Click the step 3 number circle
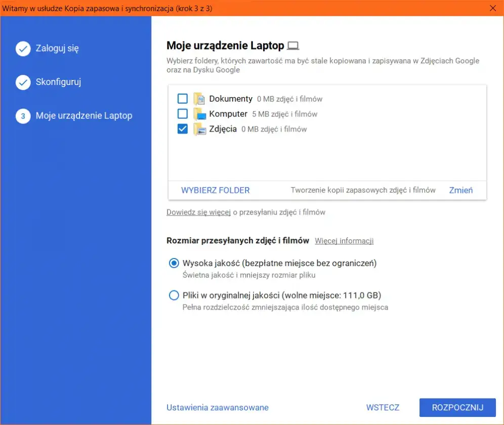The height and width of the screenshot is (425, 504). tap(23, 116)
